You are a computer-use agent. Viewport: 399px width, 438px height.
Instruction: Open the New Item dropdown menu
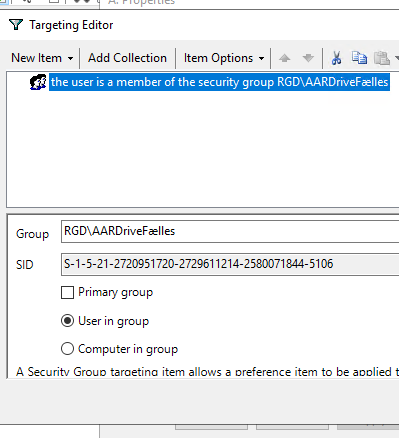tap(42, 58)
